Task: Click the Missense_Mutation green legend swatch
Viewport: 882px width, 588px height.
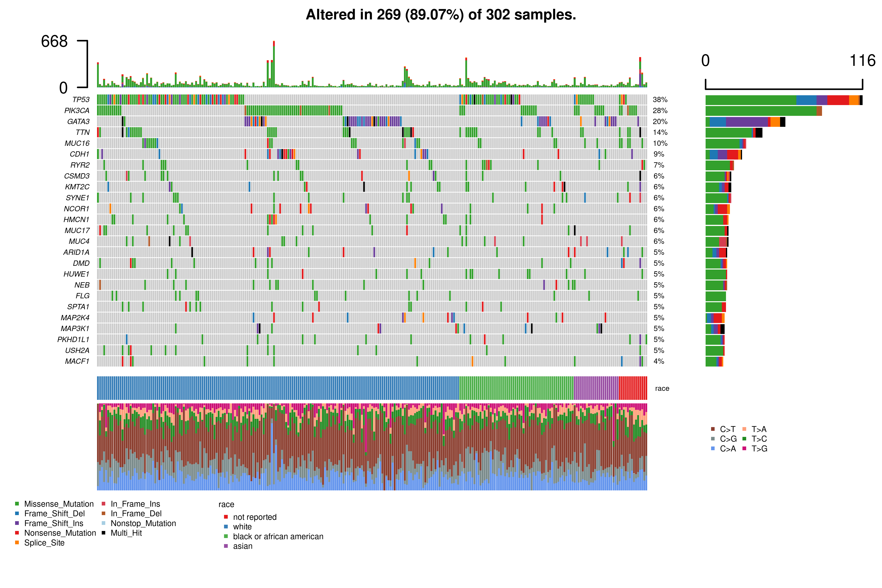Action: coord(17,503)
